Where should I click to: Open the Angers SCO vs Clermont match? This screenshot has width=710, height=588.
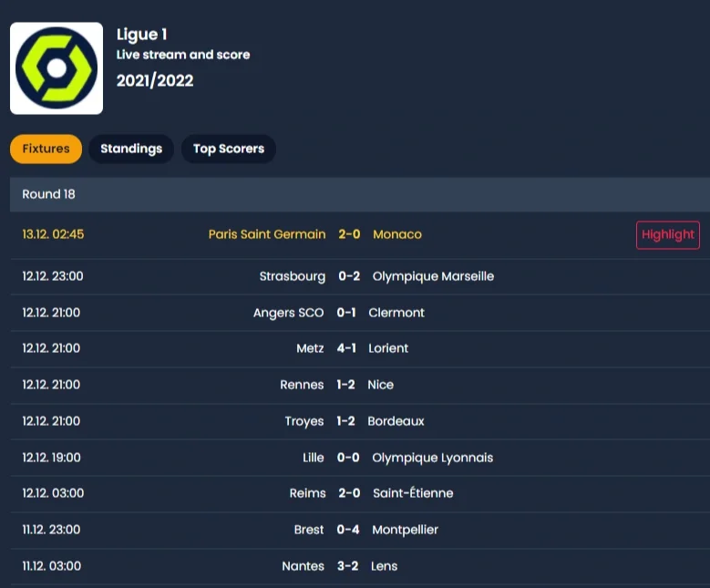360,313
